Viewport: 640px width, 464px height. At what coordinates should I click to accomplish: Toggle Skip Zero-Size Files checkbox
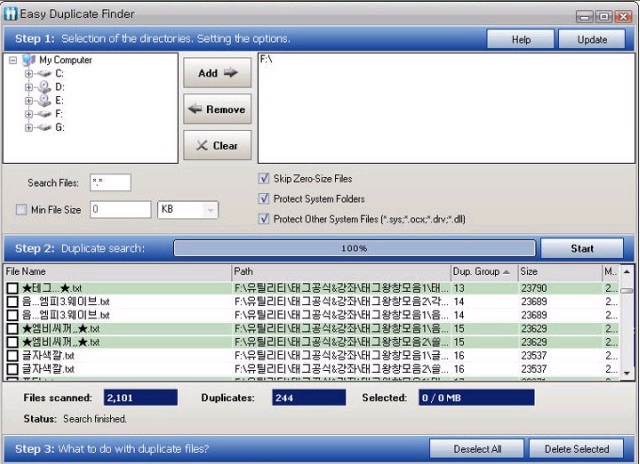click(264, 179)
